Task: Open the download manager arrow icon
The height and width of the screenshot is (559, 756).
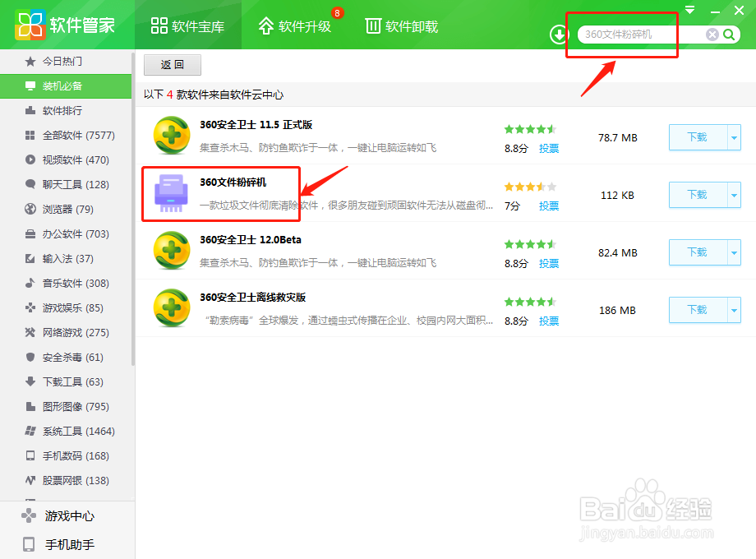Action: point(559,35)
